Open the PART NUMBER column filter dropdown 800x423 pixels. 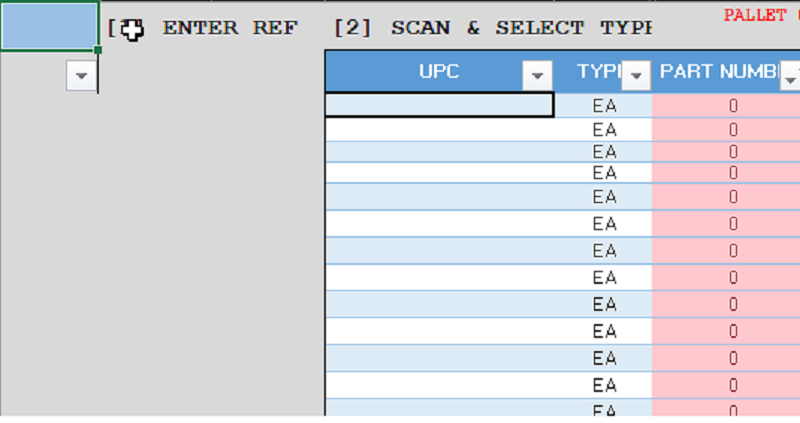click(790, 76)
